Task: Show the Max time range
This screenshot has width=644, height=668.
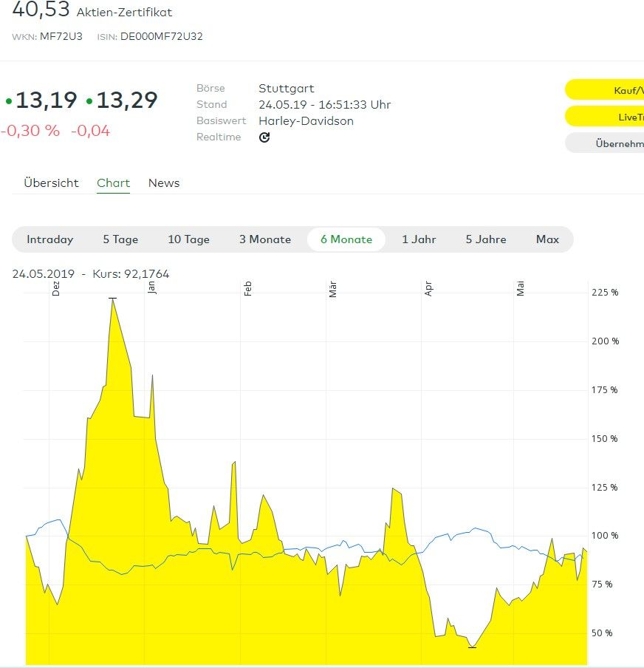Action: pyautogui.click(x=547, y=239)
